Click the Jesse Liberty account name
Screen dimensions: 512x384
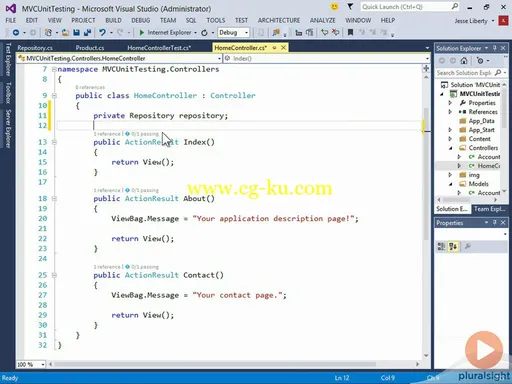[x=471, y=21]
